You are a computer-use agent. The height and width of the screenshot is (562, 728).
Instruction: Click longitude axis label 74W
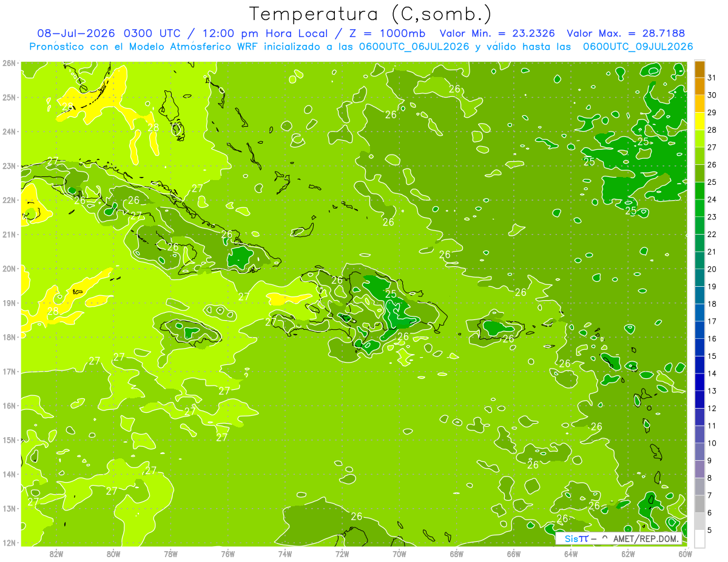coord(285,554)
